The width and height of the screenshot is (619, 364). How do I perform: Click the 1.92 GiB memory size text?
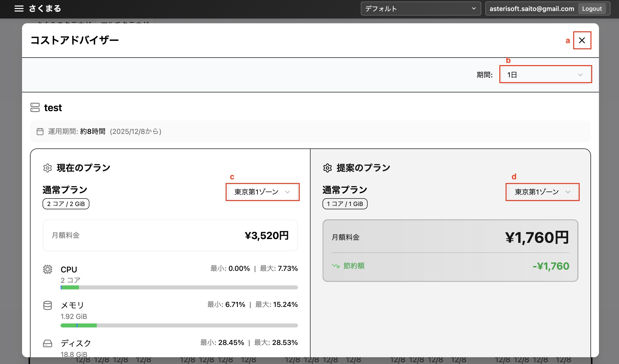pyautogui.click(x=74, y=317)
